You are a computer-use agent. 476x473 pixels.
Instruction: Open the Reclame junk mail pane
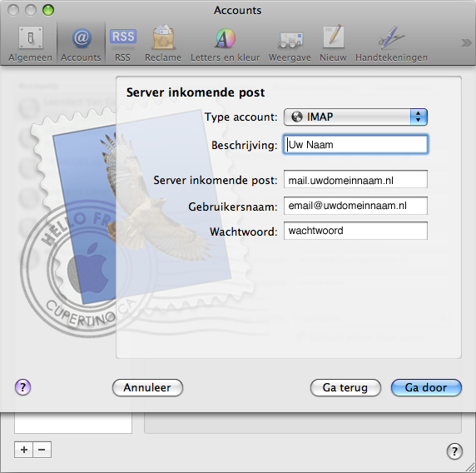163,44
